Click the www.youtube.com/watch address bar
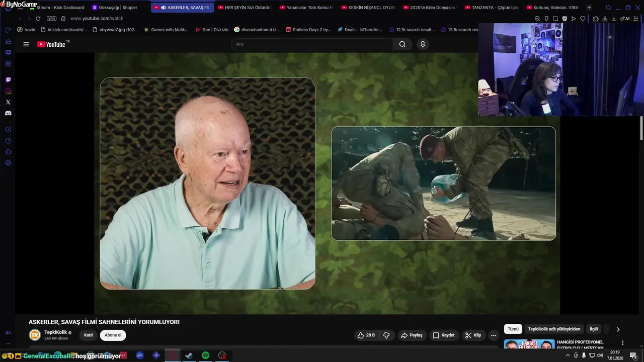644x362 pixels. click(x=97, y=19)
